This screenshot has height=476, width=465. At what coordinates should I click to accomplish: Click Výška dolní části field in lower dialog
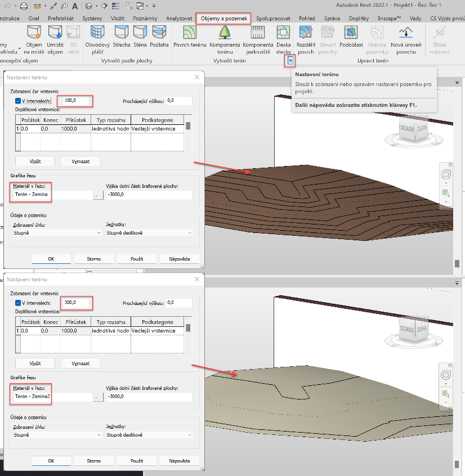point(149,396)
